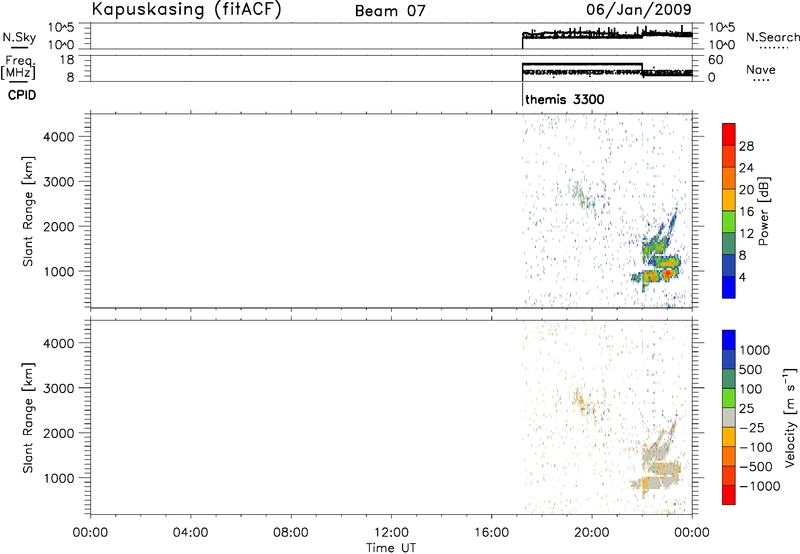Viewport: 800px width, 554px height.
Task: Click the 'Nave' legend label
Action: pyautogui.click(x=761, y=70)
